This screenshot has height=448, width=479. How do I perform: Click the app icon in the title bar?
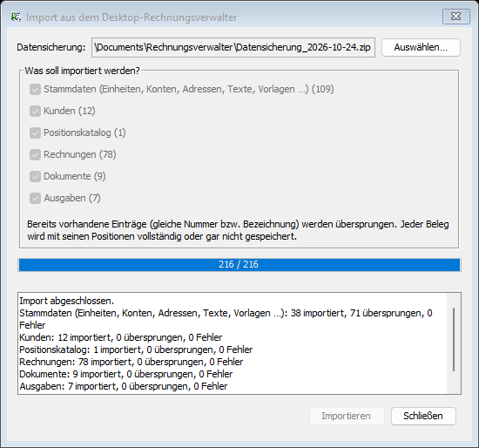pos(16,17)
